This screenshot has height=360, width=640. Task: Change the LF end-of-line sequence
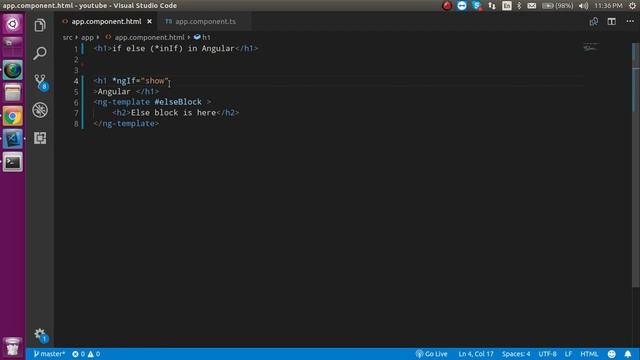pyautogui.click(x=568, y=354)
